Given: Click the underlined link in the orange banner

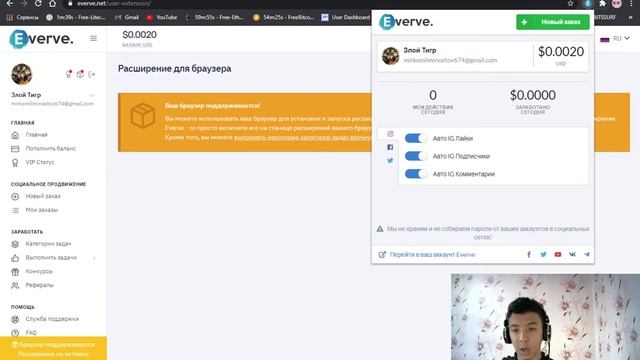Looking at the screenshot, I should click(x=302, y=138).
